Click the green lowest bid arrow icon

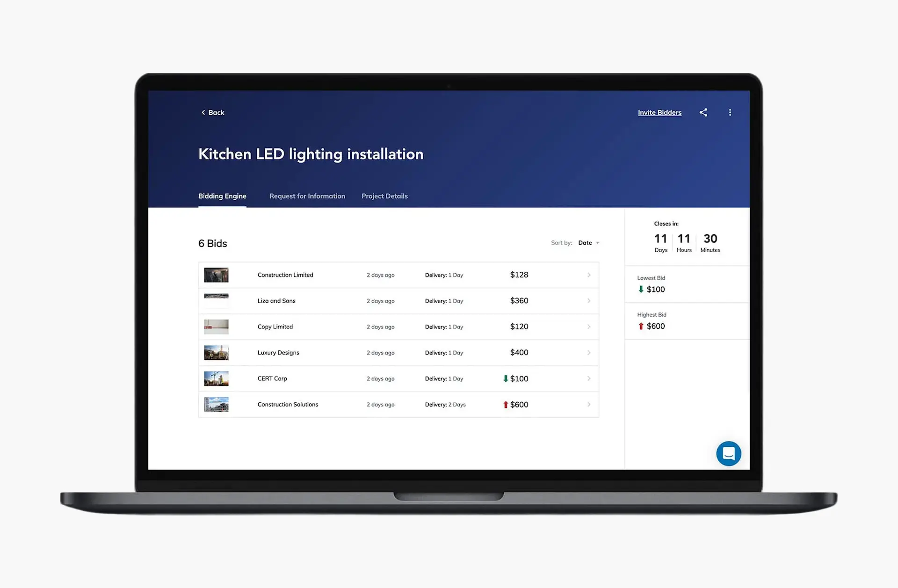pos(641,289)
